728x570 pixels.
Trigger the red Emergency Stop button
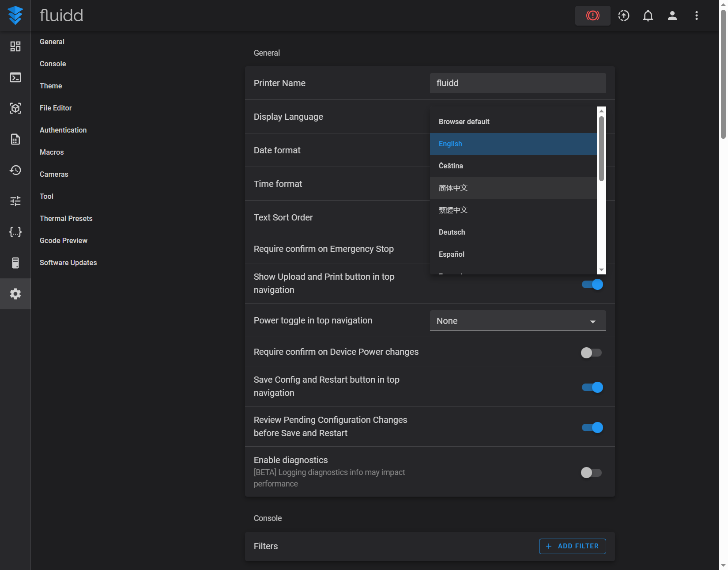(592, 15)
